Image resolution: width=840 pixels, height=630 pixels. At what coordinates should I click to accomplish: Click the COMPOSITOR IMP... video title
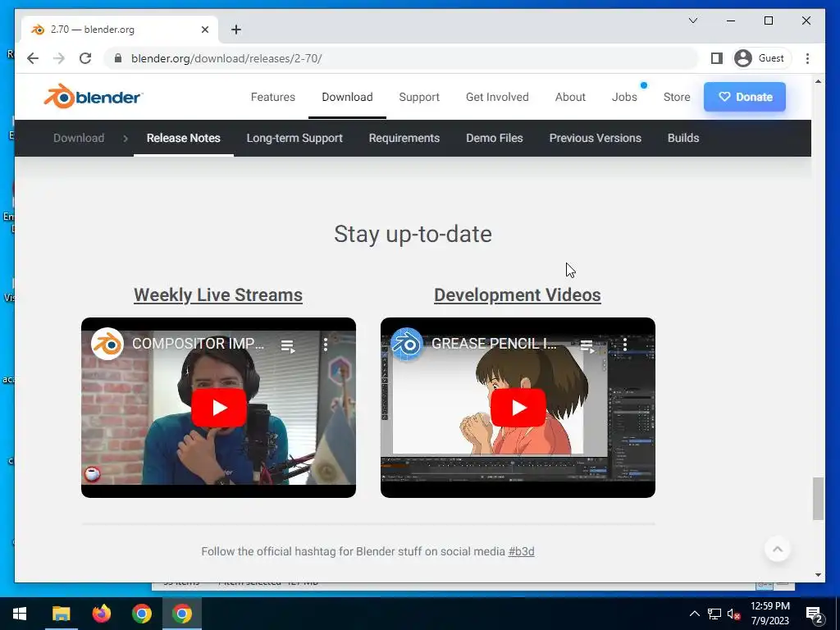[x=199, y=344]
